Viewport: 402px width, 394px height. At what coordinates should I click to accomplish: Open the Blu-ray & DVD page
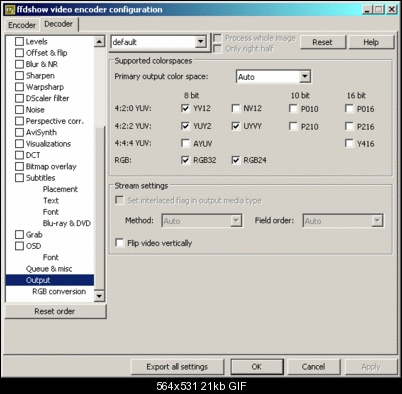(x=67, y=223)
